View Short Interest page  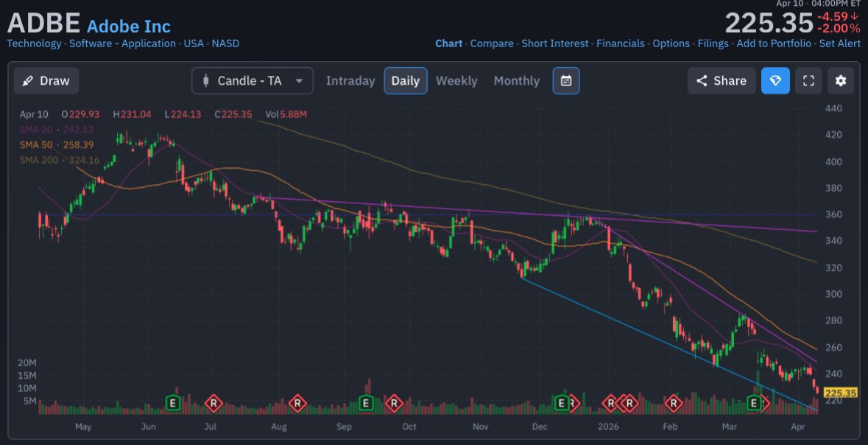pos(555,43)
